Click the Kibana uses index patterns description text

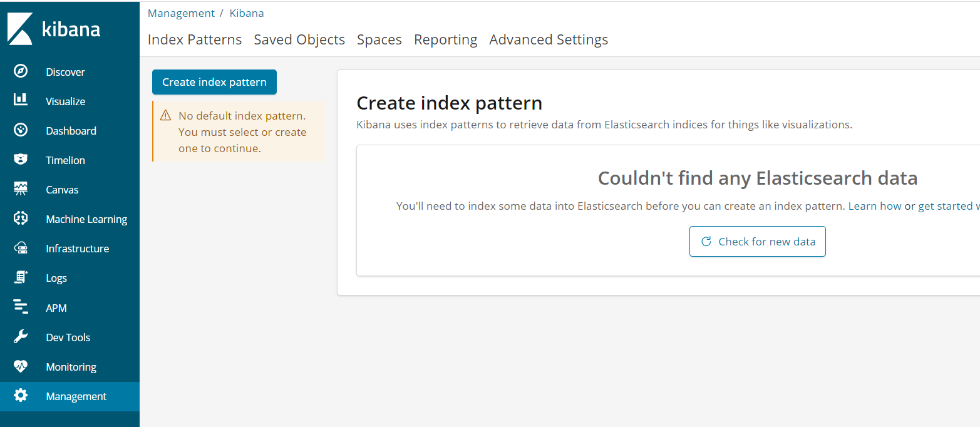(604, 125)
